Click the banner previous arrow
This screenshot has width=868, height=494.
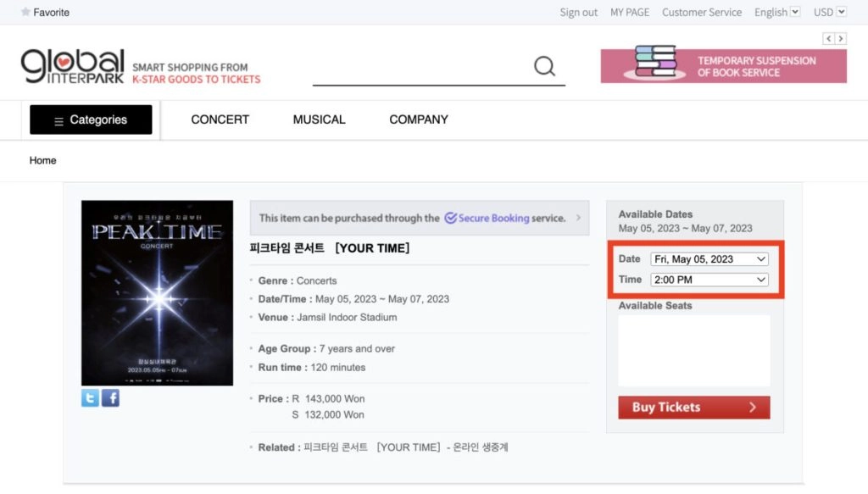[828, 39]
